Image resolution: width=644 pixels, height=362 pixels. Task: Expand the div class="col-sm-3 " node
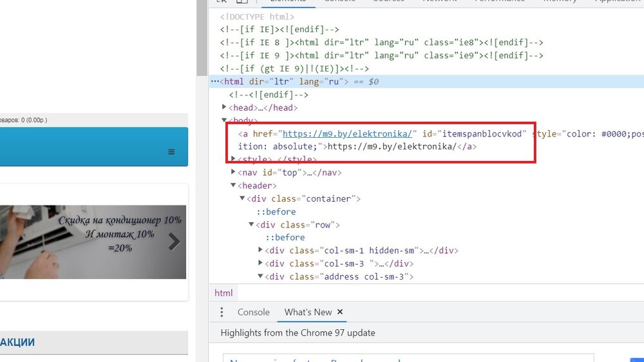260,263
